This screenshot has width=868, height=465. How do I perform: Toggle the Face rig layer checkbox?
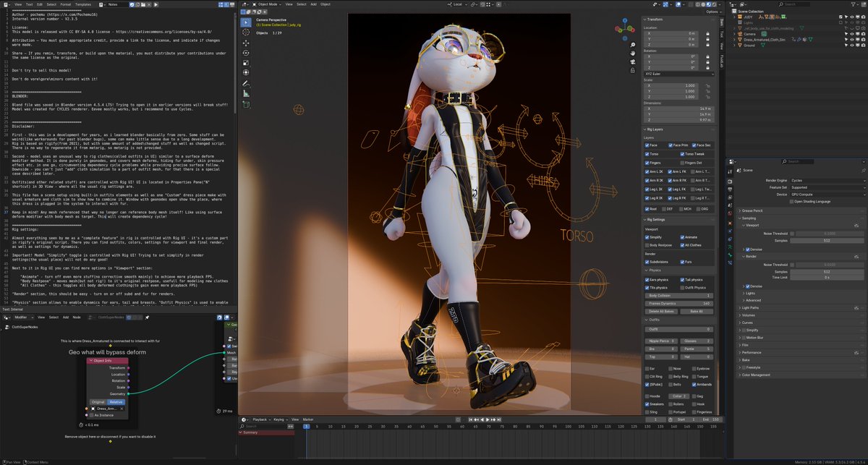pos(646,145)
